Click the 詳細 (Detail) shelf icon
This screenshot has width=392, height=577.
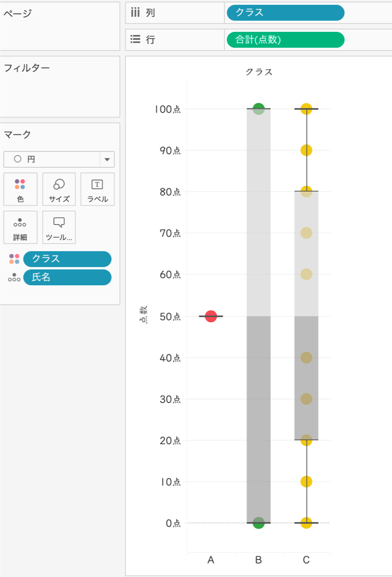click(20, 227)
